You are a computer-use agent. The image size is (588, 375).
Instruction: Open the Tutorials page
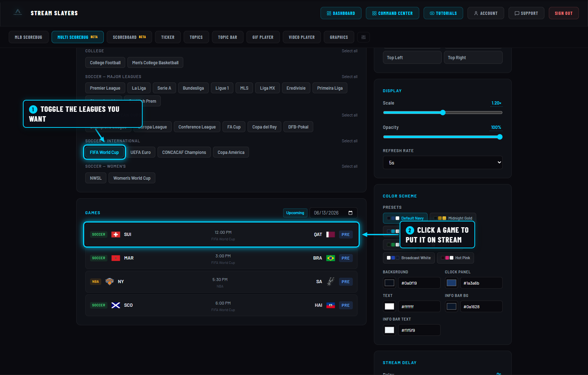[x=443, y=13]
